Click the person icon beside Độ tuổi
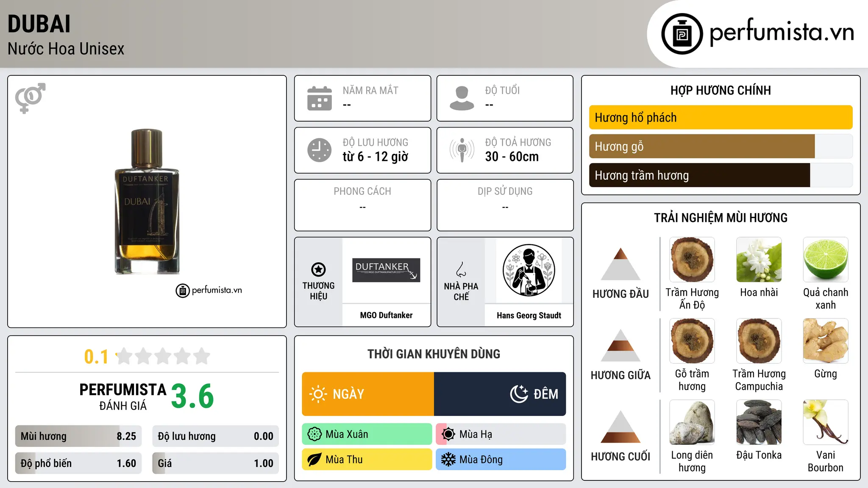Screen dimensions: 868x488 [462, 98]
